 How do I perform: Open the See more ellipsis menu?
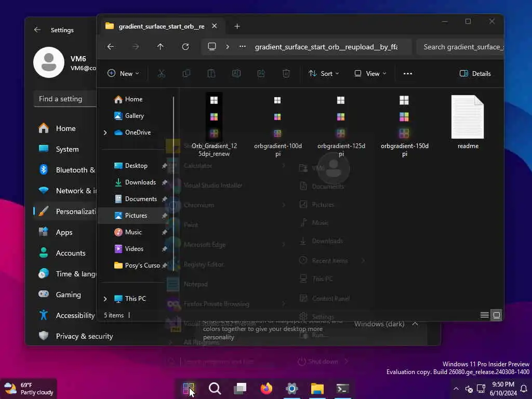pos(408,74)
